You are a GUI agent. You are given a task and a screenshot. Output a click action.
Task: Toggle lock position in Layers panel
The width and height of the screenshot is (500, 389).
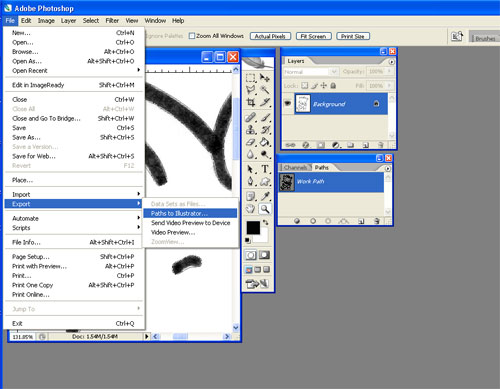[x=324, y=85]
